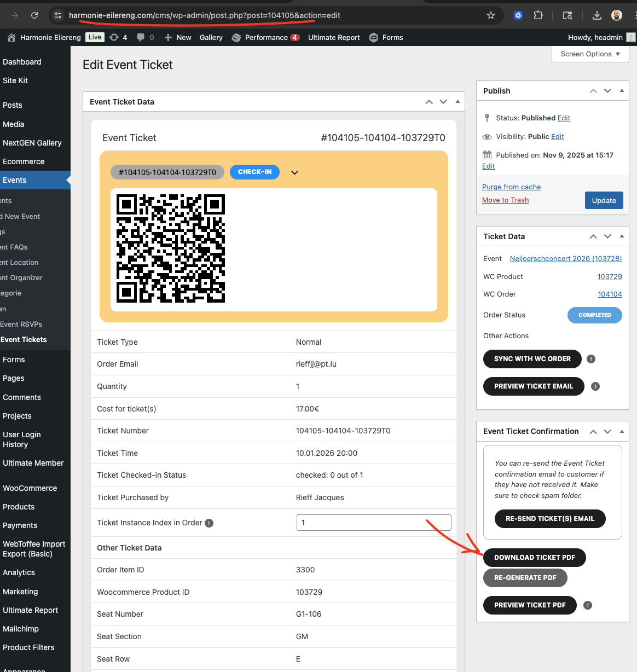Toggle the Ticket Data panel collapse triangle

[622, 236]
